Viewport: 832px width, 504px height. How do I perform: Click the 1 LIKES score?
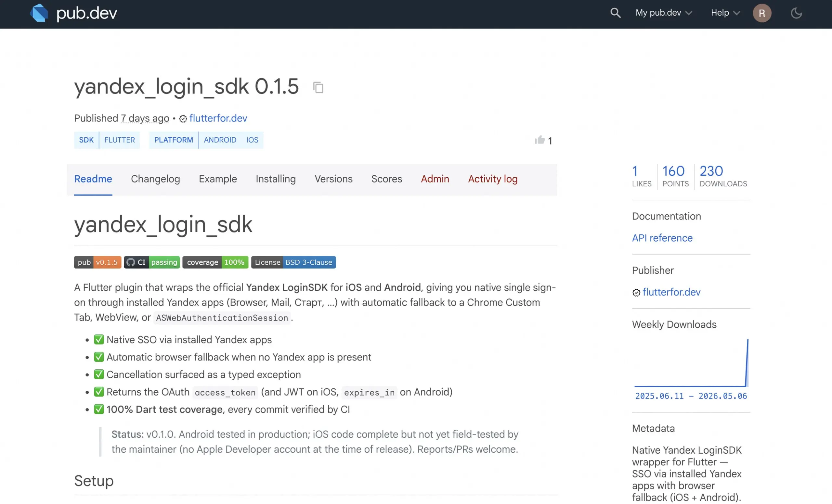642,176
